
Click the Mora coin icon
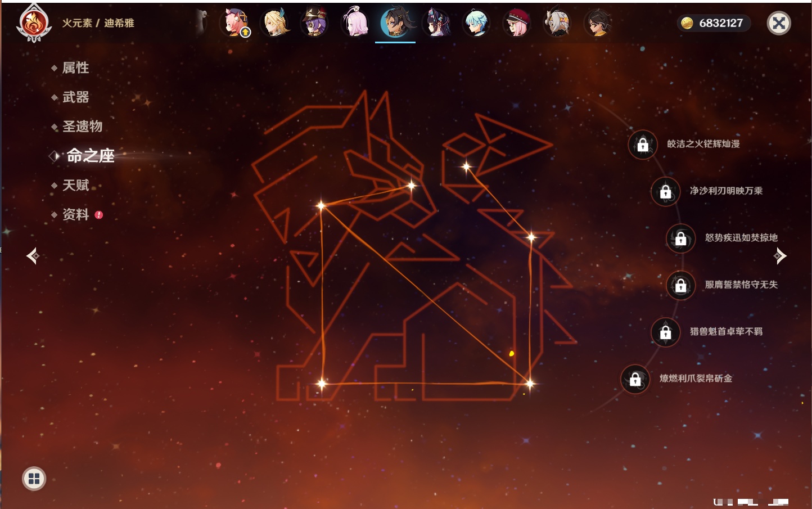tap(687, 23)
